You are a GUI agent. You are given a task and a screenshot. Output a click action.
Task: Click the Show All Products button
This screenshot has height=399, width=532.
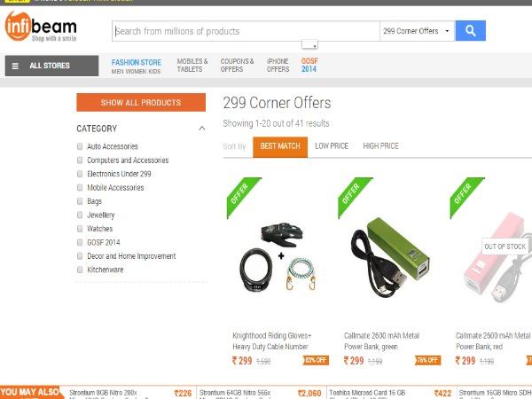point(141,103)
